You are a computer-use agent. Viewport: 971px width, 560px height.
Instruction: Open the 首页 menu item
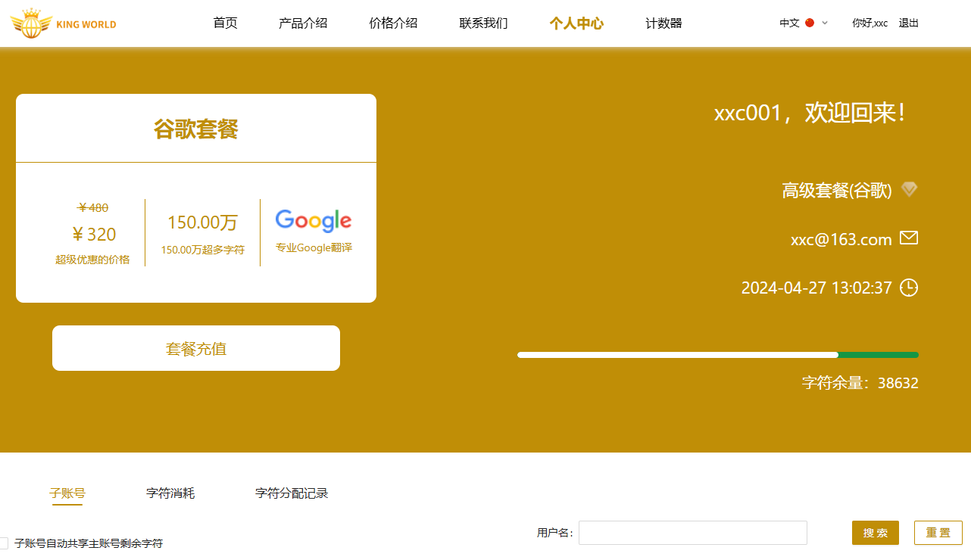[x=225, y=23]
